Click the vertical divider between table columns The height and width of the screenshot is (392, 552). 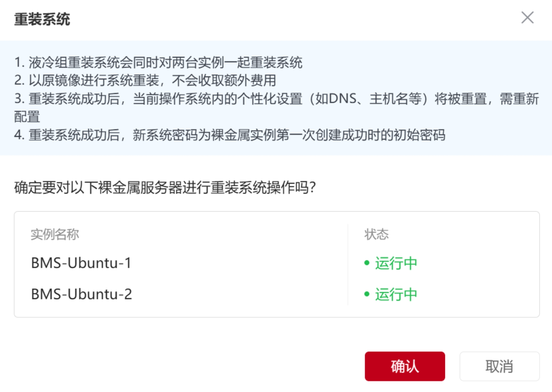tap(348, 264)
